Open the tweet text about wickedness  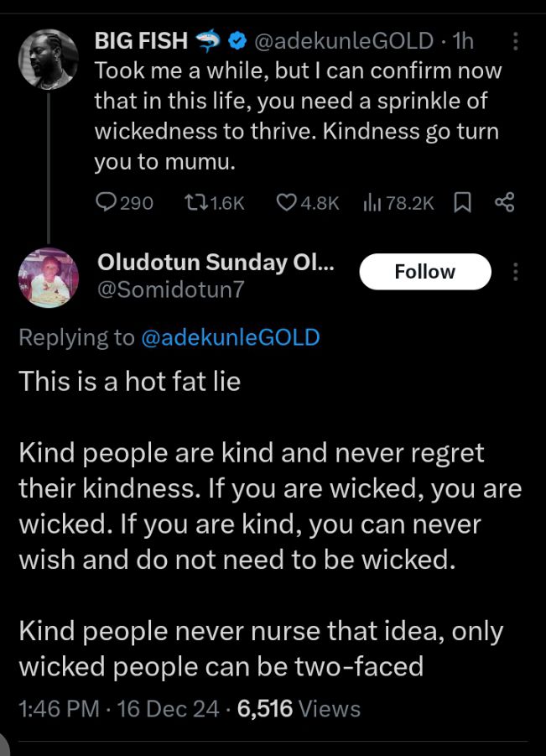[x=297, y=117]
